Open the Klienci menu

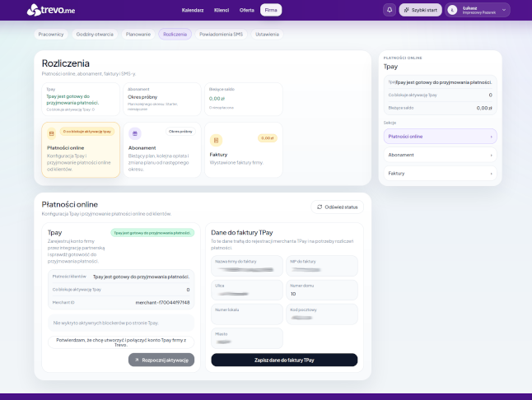[222, 10]
